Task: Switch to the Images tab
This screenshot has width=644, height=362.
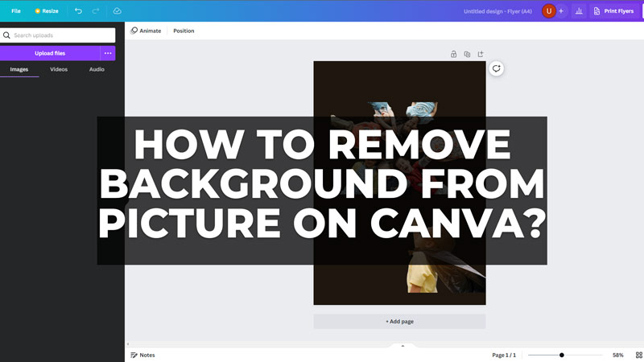Action: (x=19, y=69)
